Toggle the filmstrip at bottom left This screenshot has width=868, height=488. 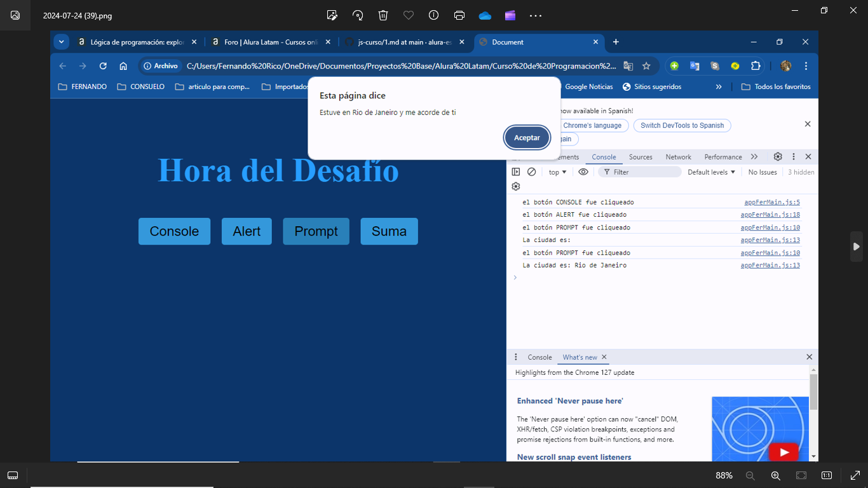[x=13, y=475]
